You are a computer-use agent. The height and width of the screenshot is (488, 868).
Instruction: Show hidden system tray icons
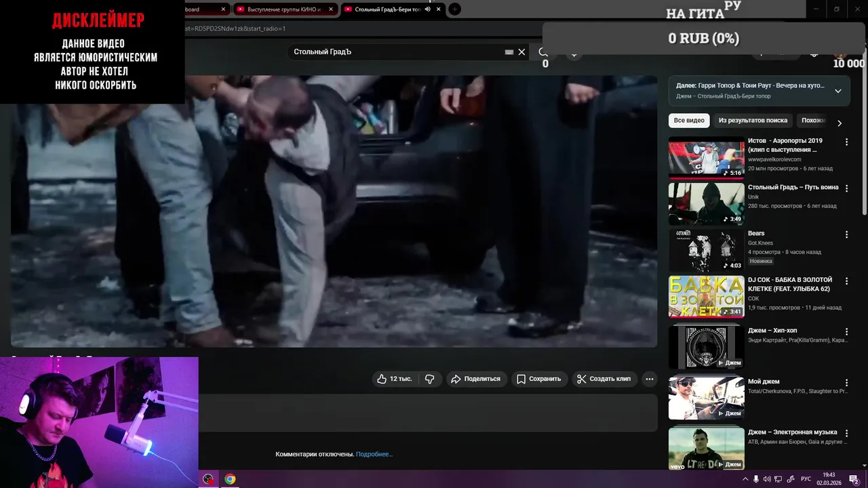(x=745, y=479)
